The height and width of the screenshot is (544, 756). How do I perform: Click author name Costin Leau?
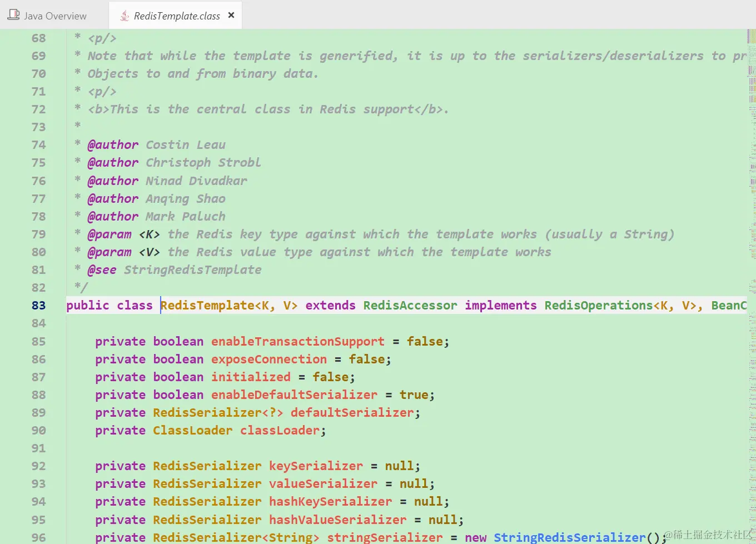pos(186,144)
